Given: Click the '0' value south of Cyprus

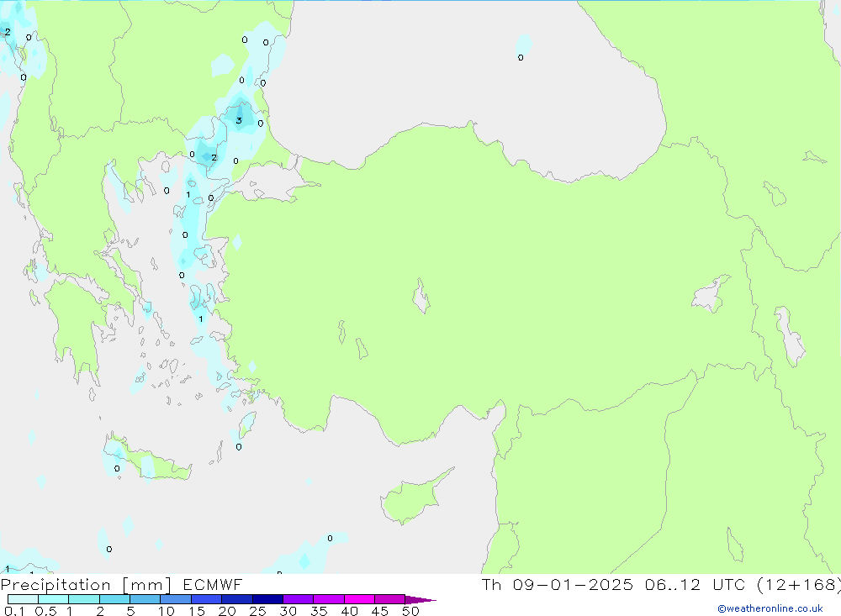Looking at the screenshot, I should tap(330, 538).
